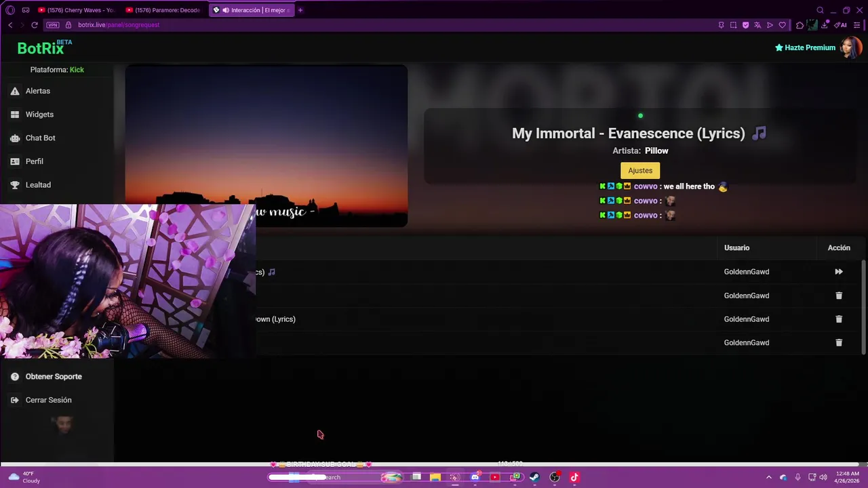Click Cerrar Sesión to log out
The image size is (868, 488).
pos(48,400)
